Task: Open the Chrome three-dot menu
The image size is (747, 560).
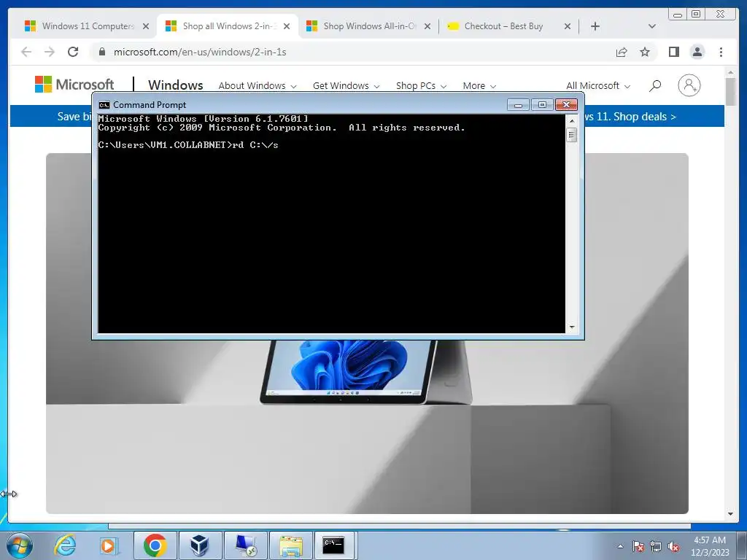Action: [721, 52]
